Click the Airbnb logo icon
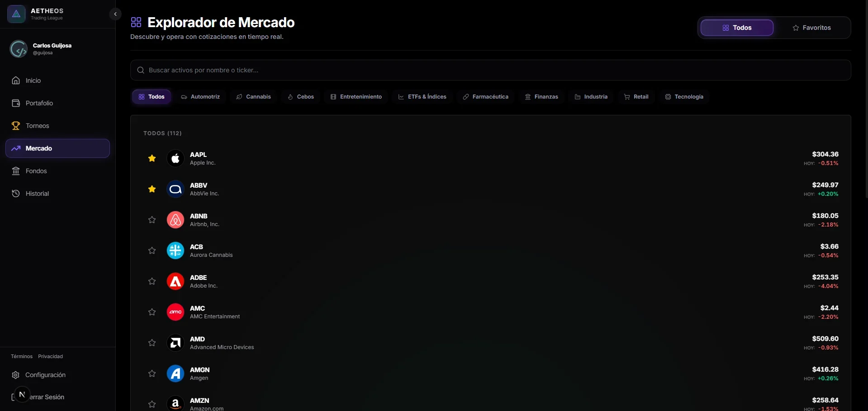 [x=175, y=220]
